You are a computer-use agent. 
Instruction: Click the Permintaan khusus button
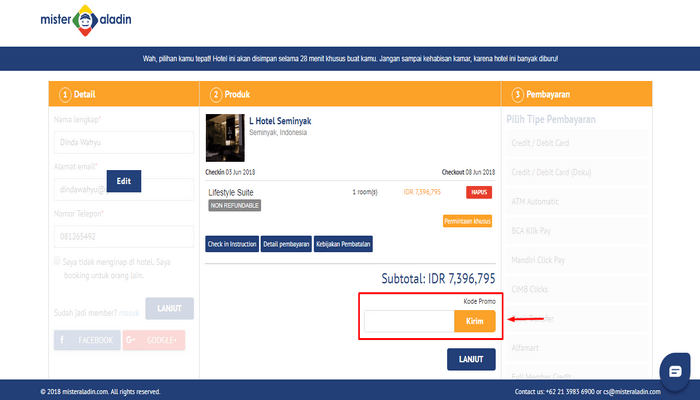pos(468,220)
